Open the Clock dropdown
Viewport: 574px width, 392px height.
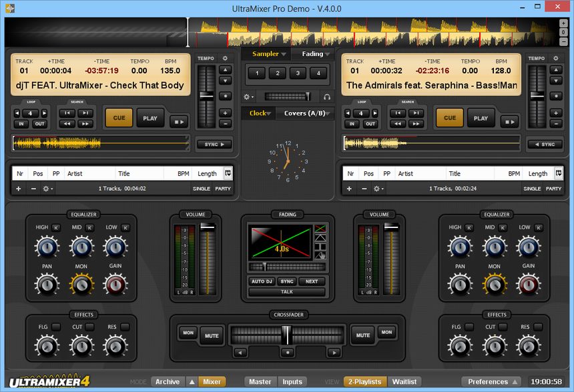pyautogui.click(x=260, y=113)
